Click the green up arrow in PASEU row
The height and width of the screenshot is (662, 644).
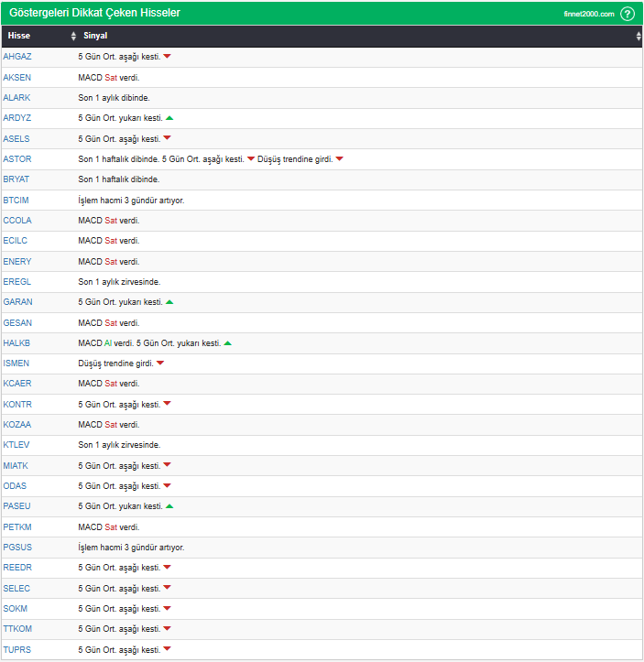tap(169, 506)
